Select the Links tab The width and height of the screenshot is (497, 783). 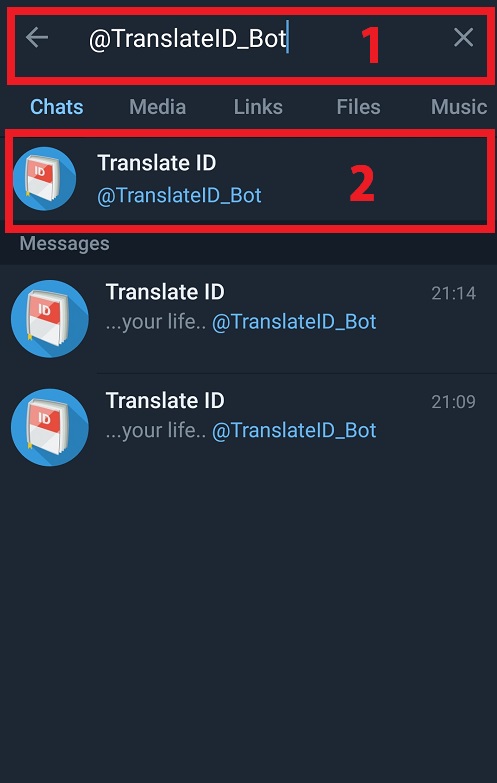pyautogui.click(x=258, y=107)
